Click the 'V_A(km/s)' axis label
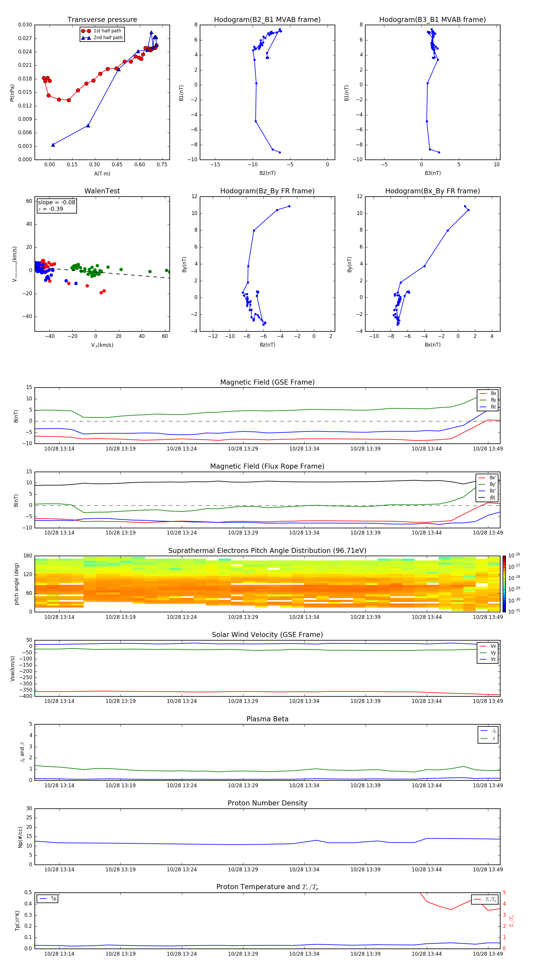Viewport: 535px width, 980px height. (102, 345)
